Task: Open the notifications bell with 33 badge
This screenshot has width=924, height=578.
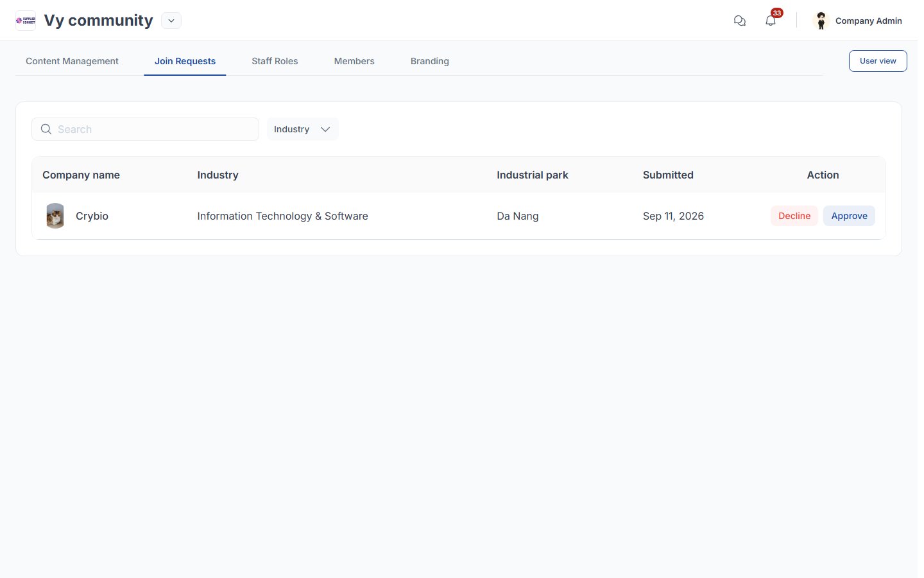Action: pos(771,21)
